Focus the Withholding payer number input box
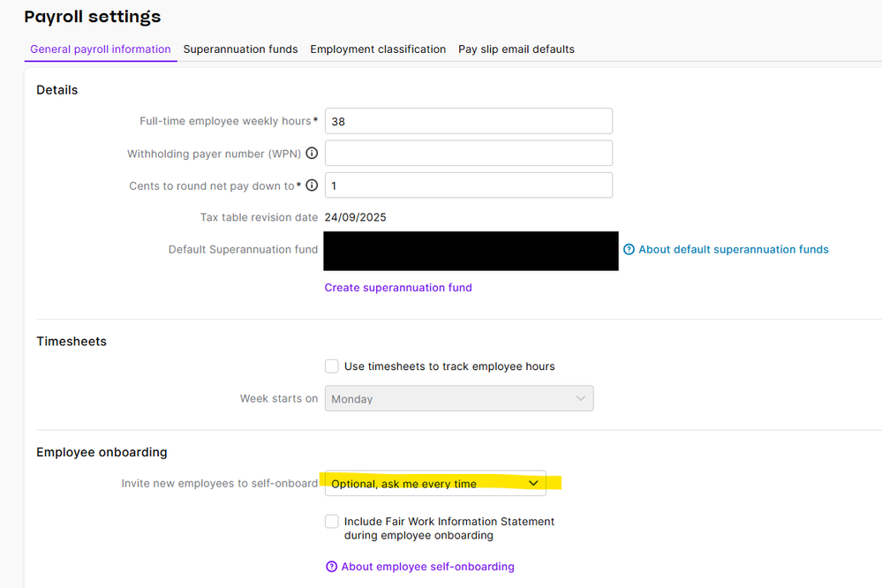 pyautogui.click(x=469, y=154)
